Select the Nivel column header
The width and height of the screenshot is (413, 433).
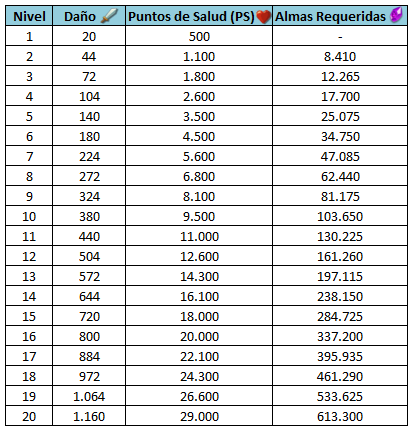[29, 16]
